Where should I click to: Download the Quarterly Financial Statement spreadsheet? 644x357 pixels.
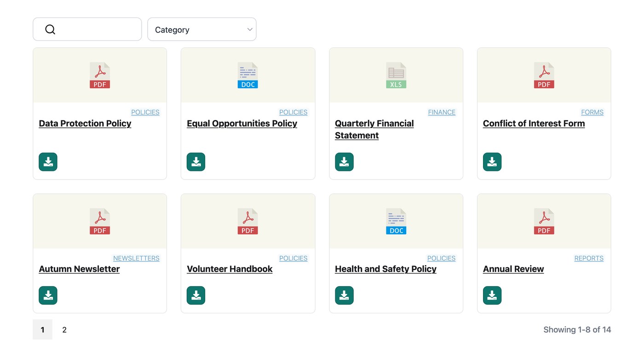(344, 162)
